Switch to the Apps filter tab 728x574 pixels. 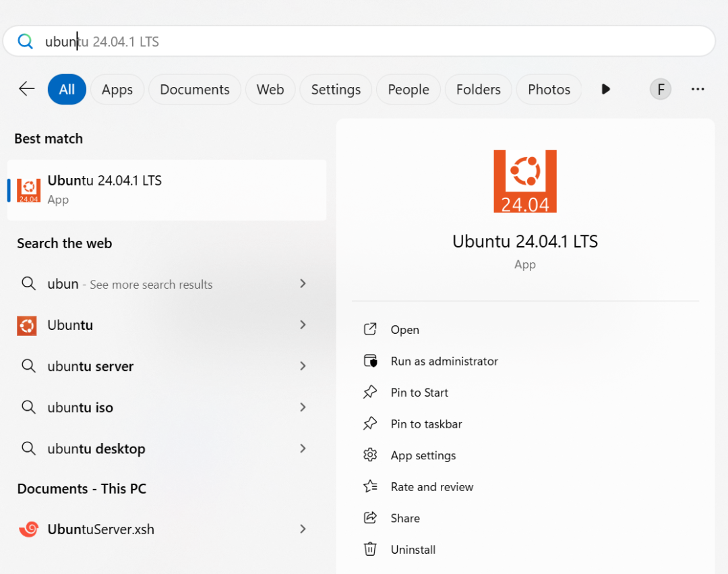(117, 89)
